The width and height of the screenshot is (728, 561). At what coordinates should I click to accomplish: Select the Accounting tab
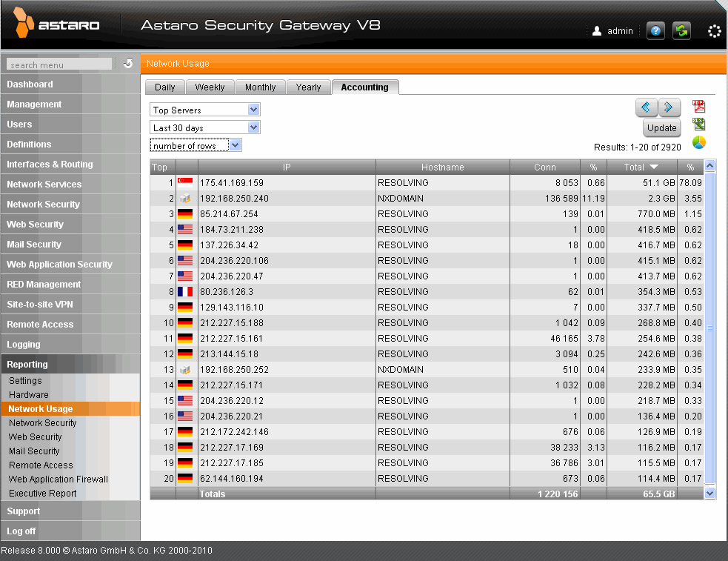[x=365, y=87]
